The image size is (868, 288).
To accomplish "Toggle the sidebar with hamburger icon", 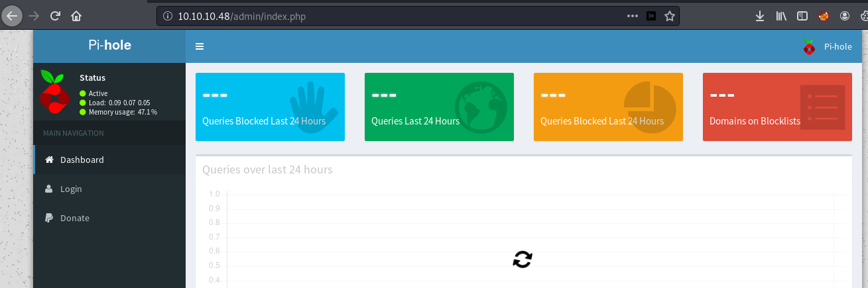I will tap(200, 46).
